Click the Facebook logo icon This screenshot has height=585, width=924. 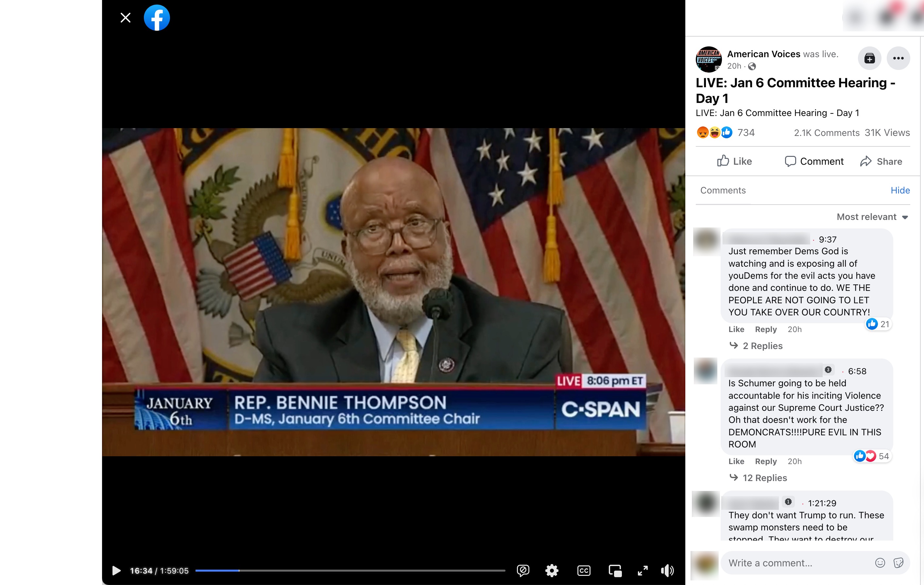[x=157, y=18]
